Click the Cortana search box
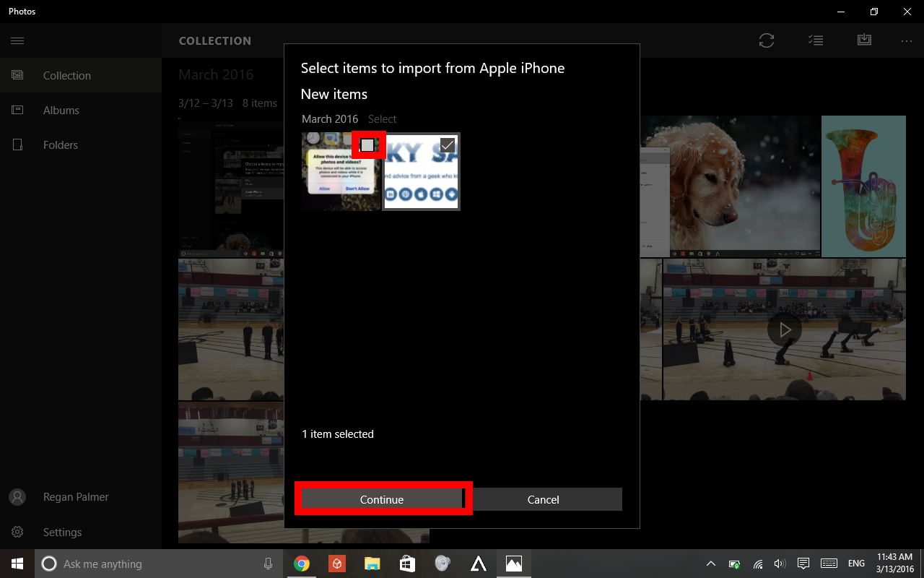Viewport: 924px width, 578px height. click(x=160, y=564)
